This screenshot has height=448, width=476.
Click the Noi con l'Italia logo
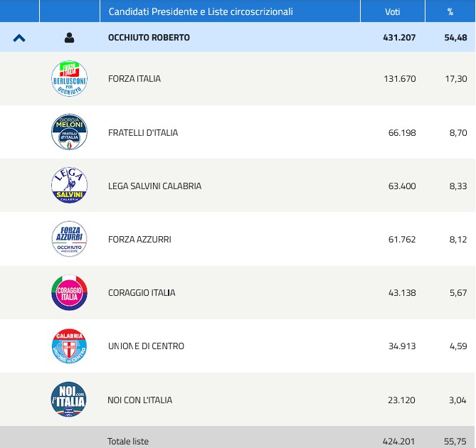point(69,400)
